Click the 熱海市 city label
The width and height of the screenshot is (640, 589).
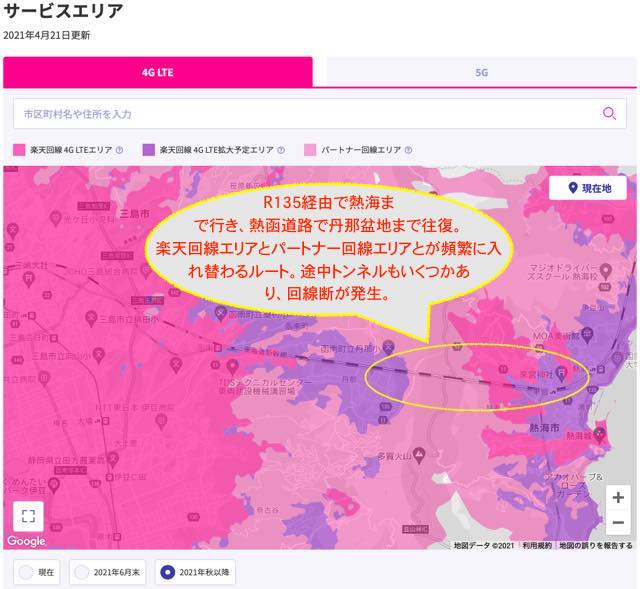click(544, 427)
